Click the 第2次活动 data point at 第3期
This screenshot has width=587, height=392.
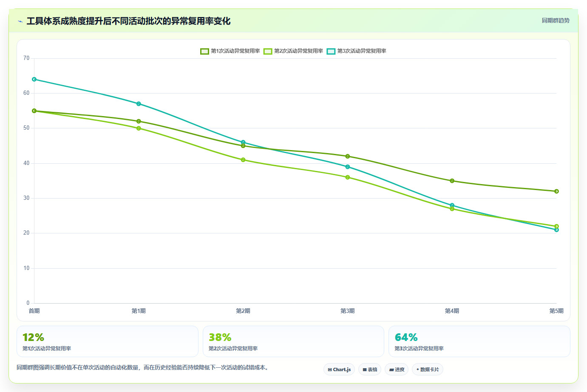click(348, 177)
